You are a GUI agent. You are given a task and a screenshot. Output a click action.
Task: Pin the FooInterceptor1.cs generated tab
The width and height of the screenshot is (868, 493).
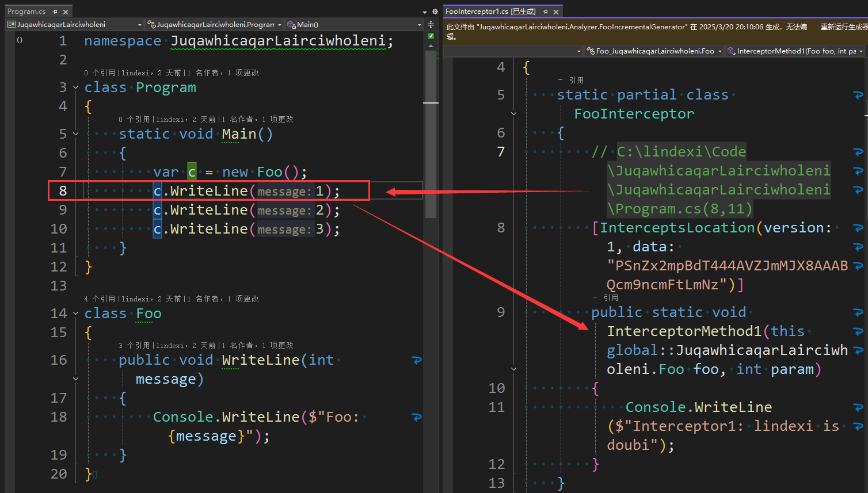pyautogui.click(x=545, y=11)
